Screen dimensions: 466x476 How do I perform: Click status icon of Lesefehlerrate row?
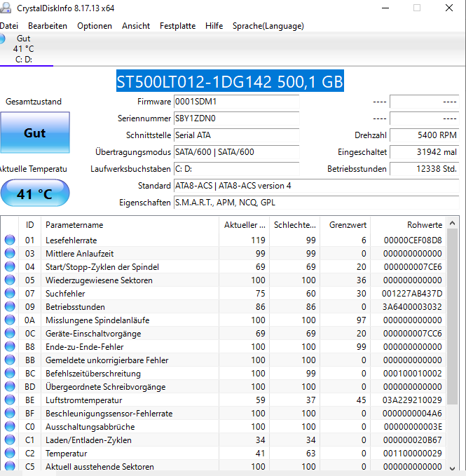pos(10,240)
